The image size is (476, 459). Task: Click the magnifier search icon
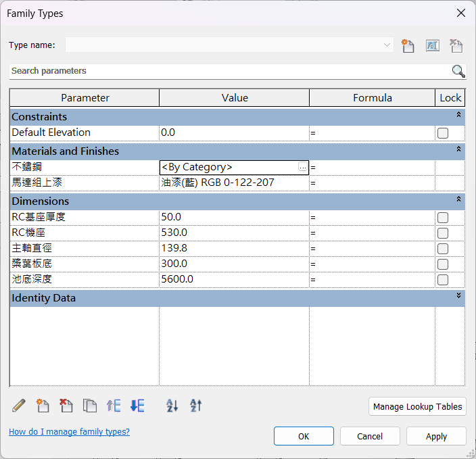click(x=458, y=71)
